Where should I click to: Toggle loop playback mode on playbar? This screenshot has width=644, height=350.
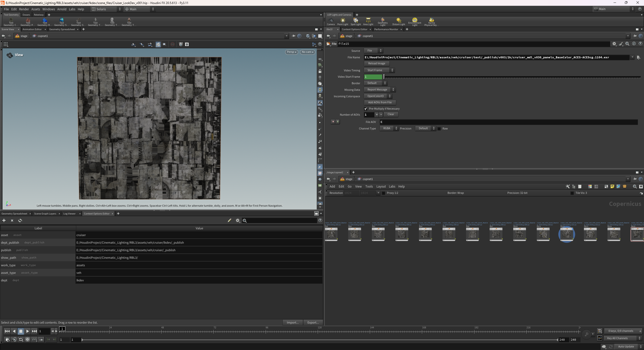[x=21, y=340]
